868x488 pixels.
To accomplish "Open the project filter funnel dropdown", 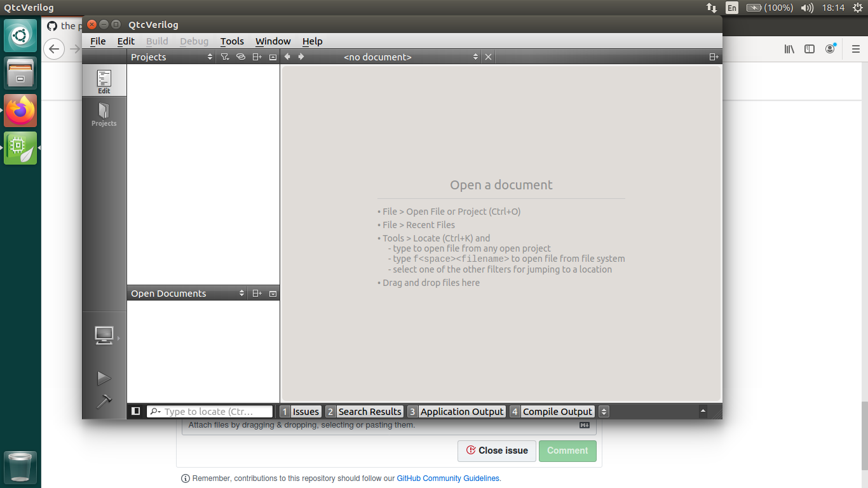I will point(224,57).
